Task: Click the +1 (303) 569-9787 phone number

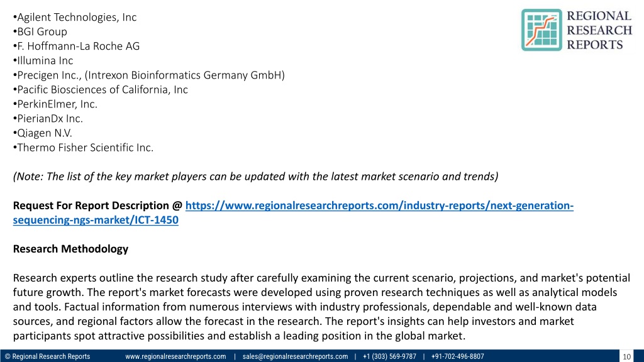Action: [x=389, y=356]
